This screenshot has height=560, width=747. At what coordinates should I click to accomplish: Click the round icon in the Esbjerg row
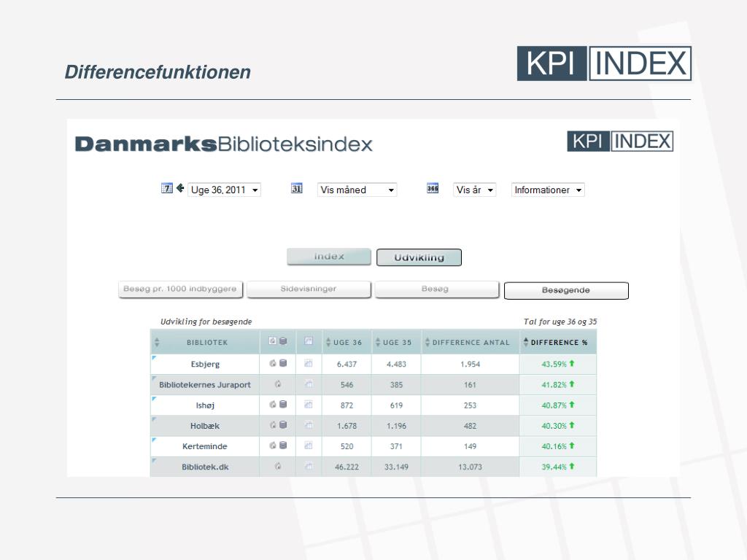(273, 363)
